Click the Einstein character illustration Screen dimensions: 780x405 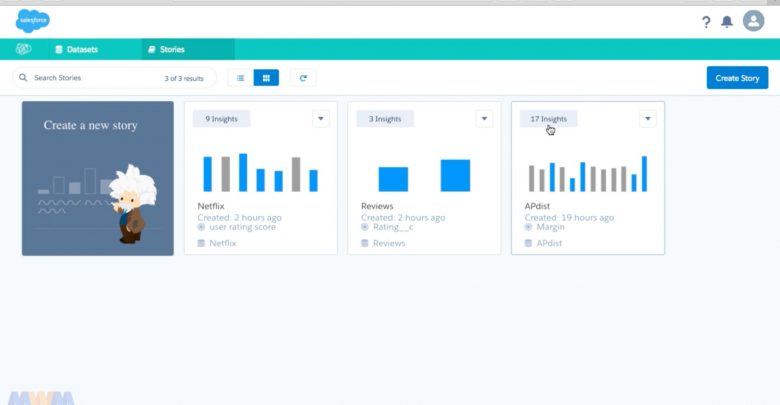pos(132,204)
